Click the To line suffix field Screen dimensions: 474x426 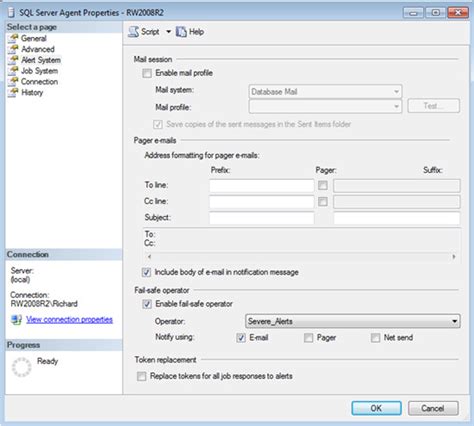[397, 185]
